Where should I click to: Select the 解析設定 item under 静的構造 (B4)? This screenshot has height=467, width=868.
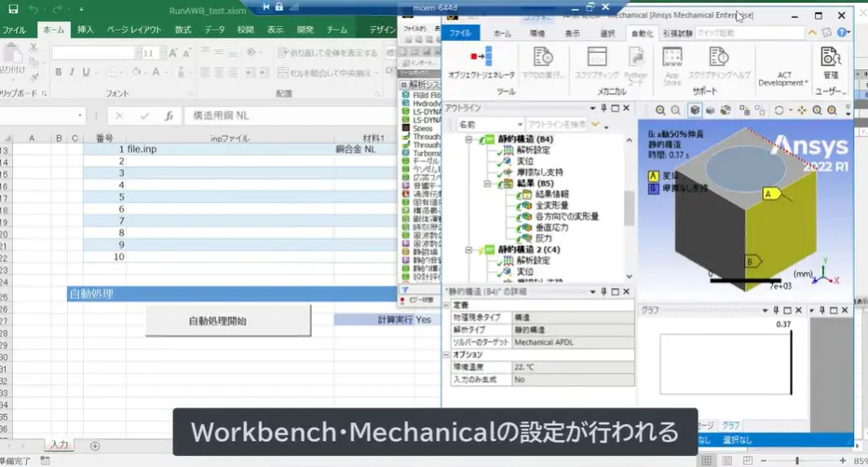533,150
